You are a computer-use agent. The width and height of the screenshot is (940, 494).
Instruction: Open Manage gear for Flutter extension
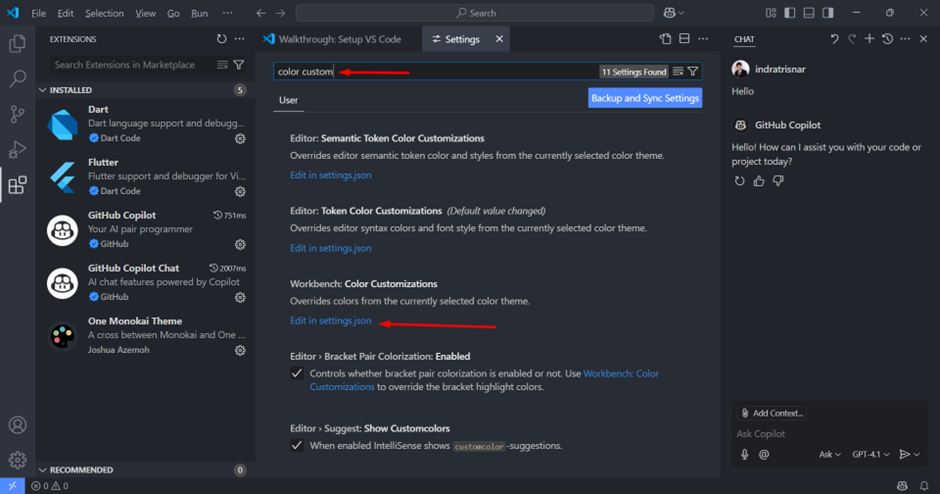tap(240, 192)
